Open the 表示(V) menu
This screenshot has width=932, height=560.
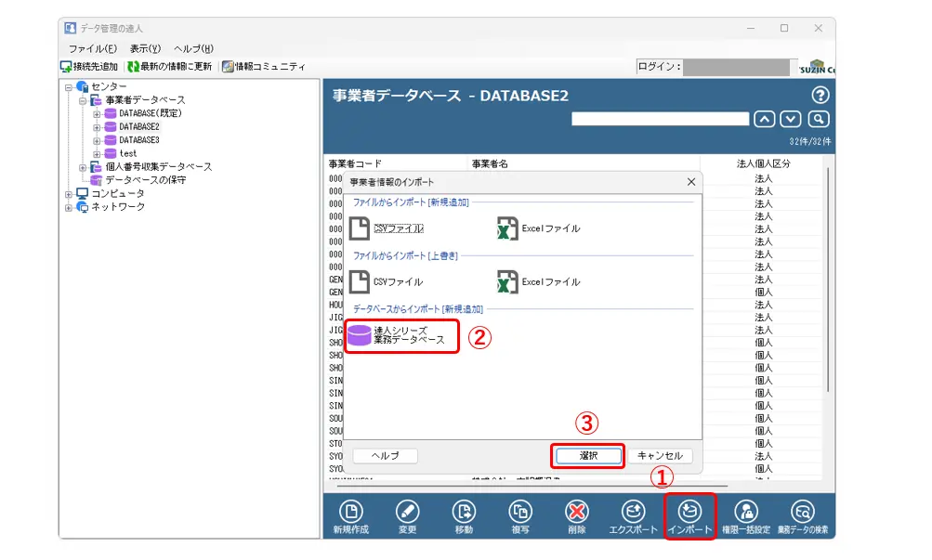tap(145, 48)
